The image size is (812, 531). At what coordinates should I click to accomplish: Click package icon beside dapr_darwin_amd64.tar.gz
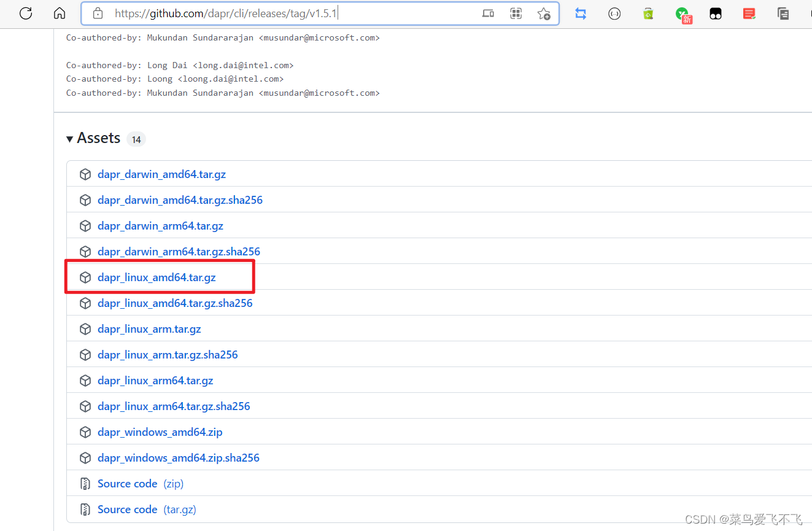click(85, 174)
